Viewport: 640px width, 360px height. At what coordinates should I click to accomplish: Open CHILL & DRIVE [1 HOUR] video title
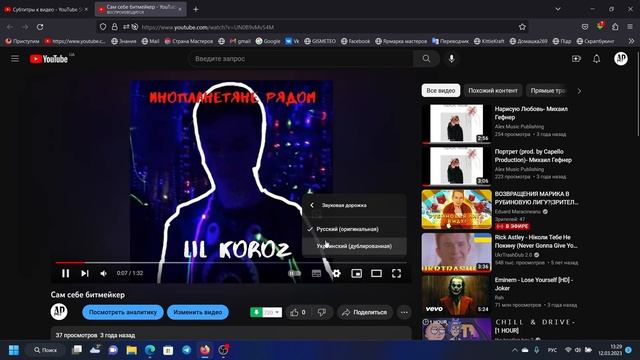535,326
